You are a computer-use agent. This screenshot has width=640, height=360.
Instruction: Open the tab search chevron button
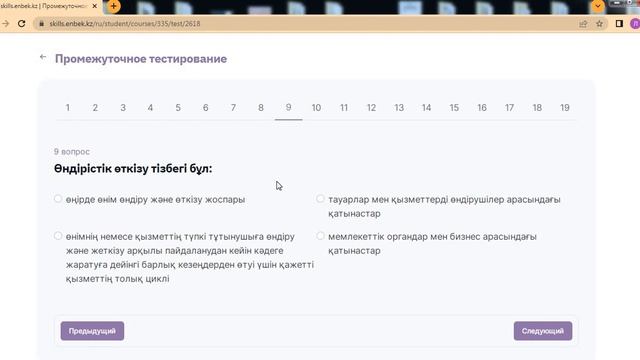pyautogui.click(x=598, y=6)
